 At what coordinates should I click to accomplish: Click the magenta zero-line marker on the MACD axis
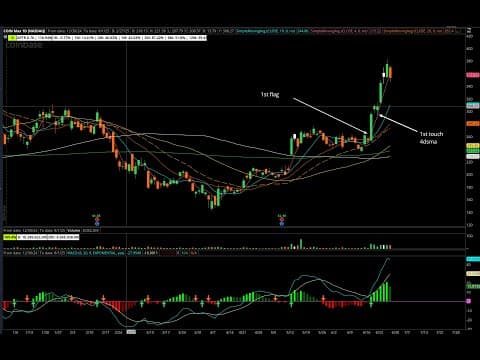pyautogui.click(x=468, y=301)
